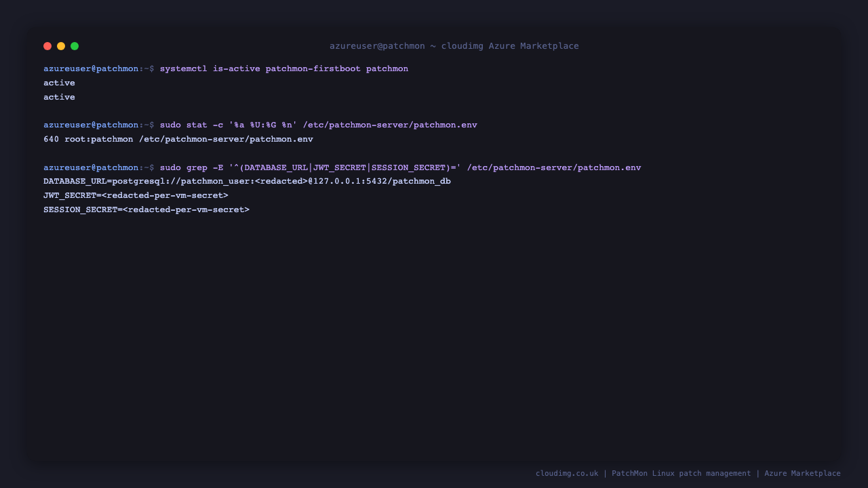Click the red close window dot
868x488 pixels.
pos(47,46)
